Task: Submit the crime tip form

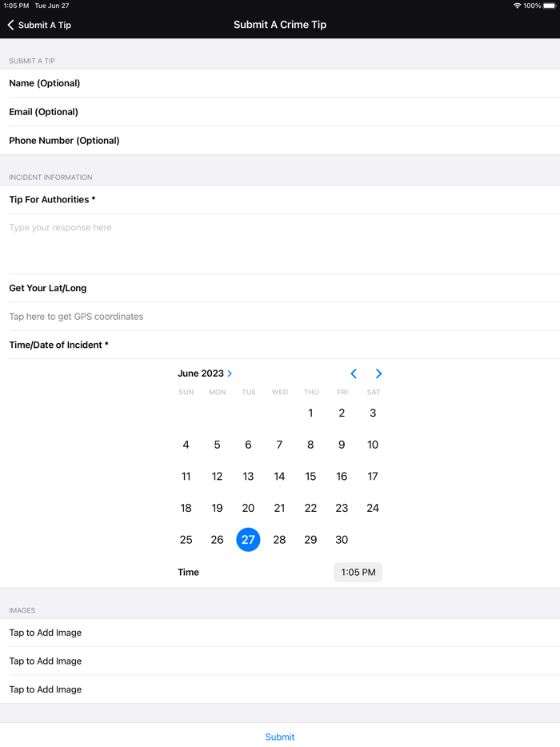Action: tap(280, 737)
